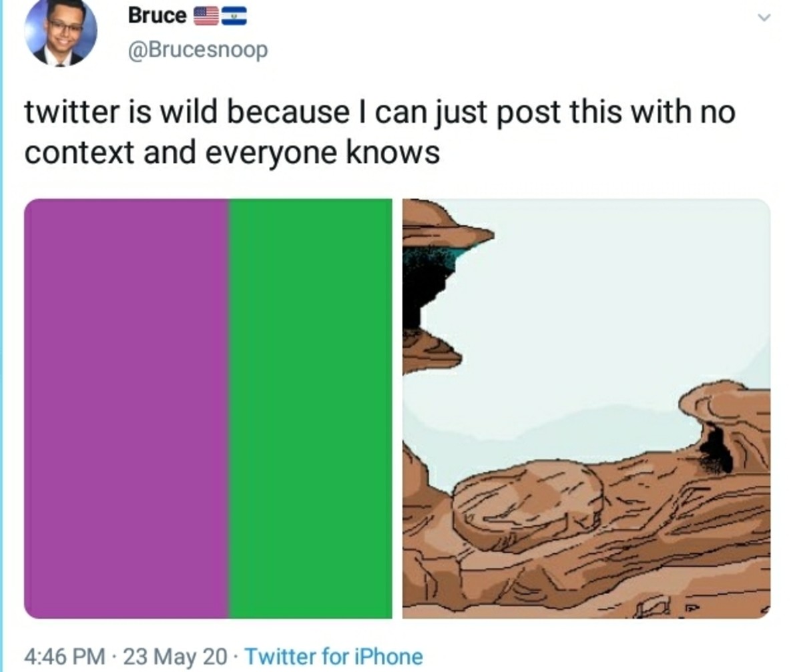Viewport: 801px width, 672px height.
Task: Click the words "context and everyone knows"
Action: click(232, 153)
